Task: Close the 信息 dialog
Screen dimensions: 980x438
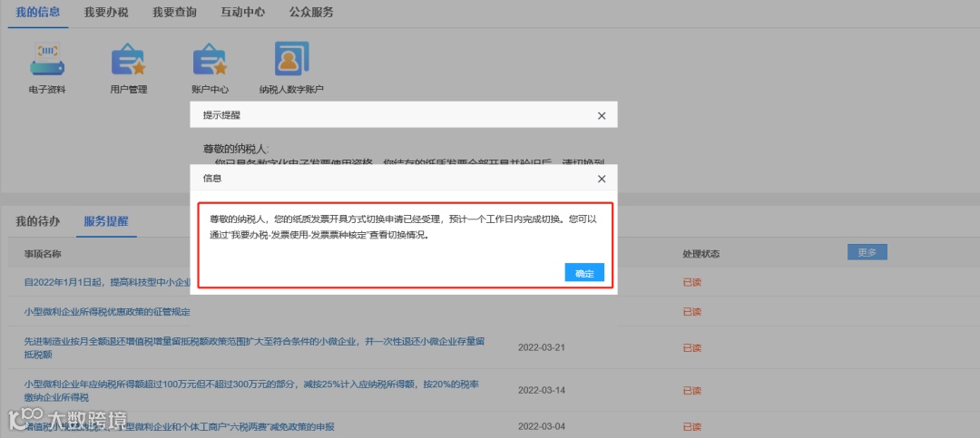Action: [x=602, y=179]
